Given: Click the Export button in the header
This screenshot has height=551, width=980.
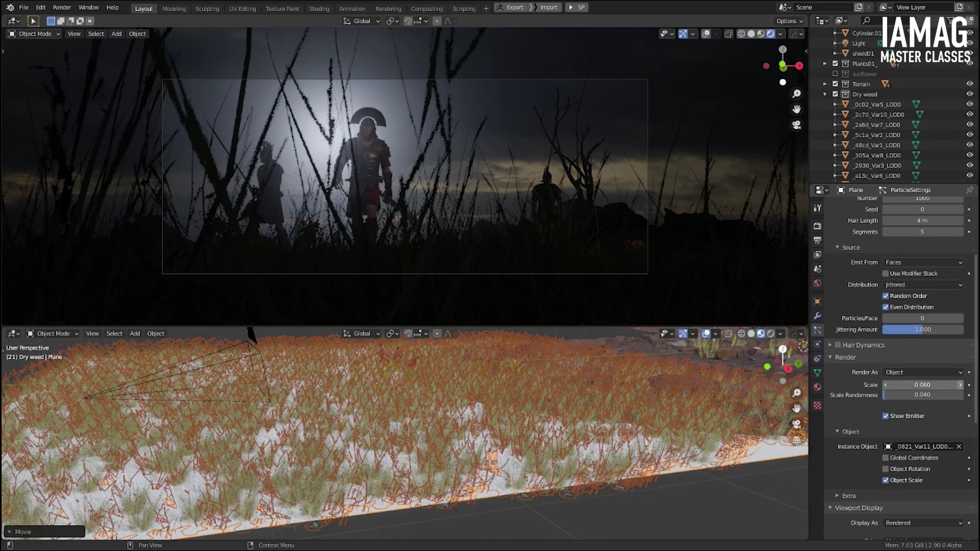Looking at the screenshot, I should point(514,7).
